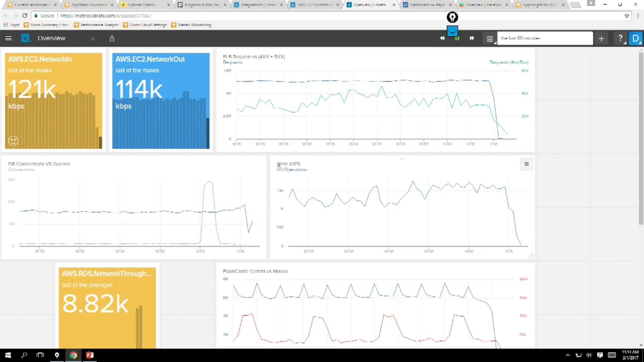644x362 pixels.
Task: Open the Performance Analysis bookmark
Action: (96, 25)
